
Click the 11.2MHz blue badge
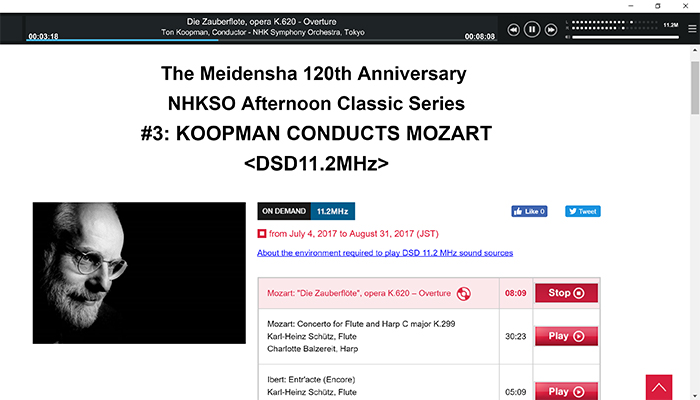pos(333,211)
